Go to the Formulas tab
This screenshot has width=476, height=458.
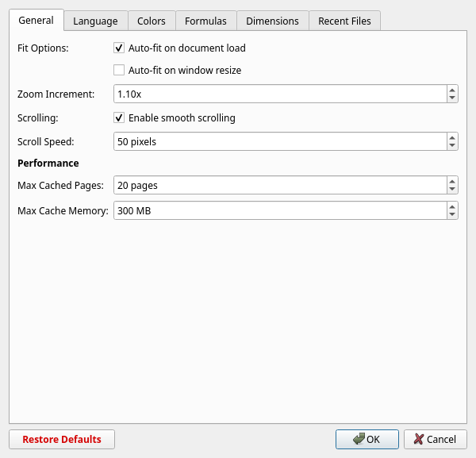click(x=205, y=21)
